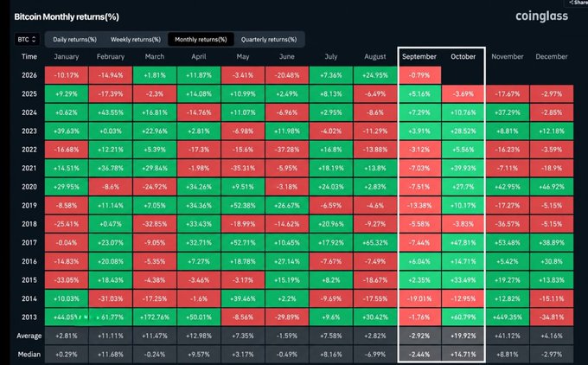Click 2026 September cell -0.79%

point(419,75)
